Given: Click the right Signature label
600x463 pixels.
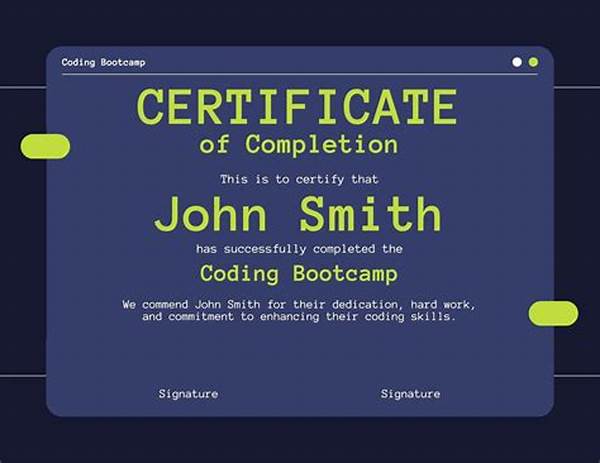Looking at the screenshot, I should pyautogui.click(x=410, y=394).
